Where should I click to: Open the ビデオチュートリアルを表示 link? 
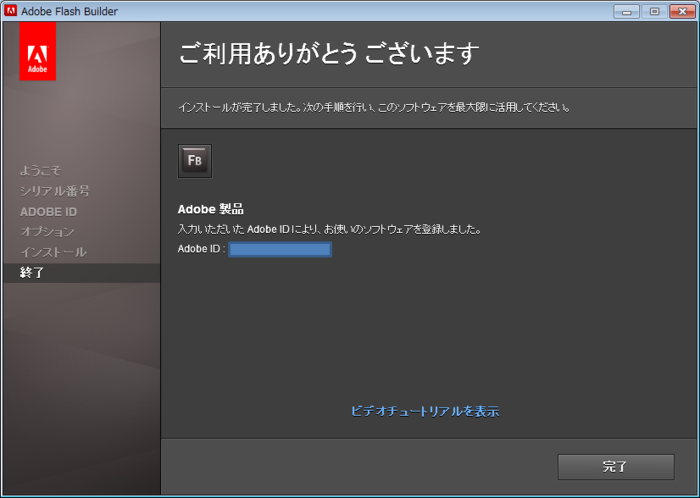pyautogui.click(x=425, y=411)
